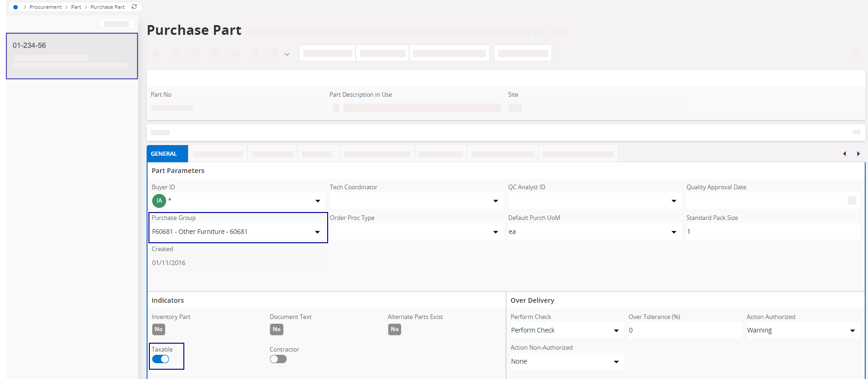868x379 pixels.
Task: Click the Alternate Parts Exist 'No' badge
Action: [x=394, y=329]
